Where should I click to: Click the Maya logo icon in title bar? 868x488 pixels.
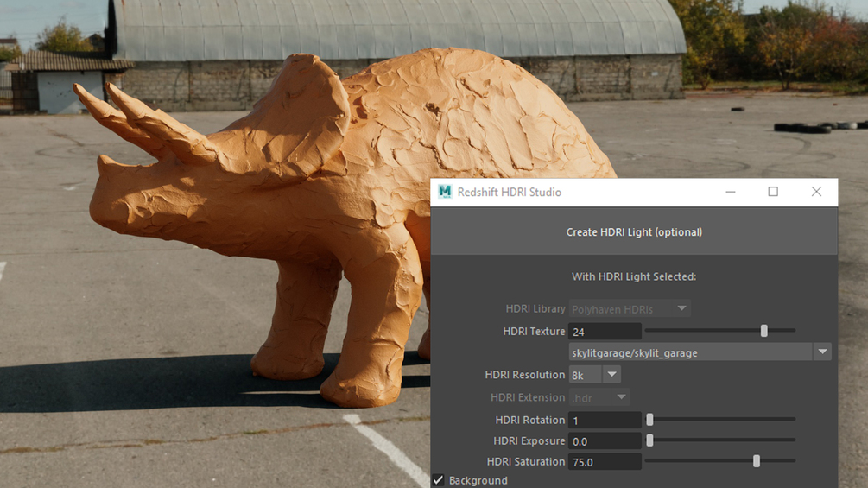pyautogui.click(x=445, y=192)
